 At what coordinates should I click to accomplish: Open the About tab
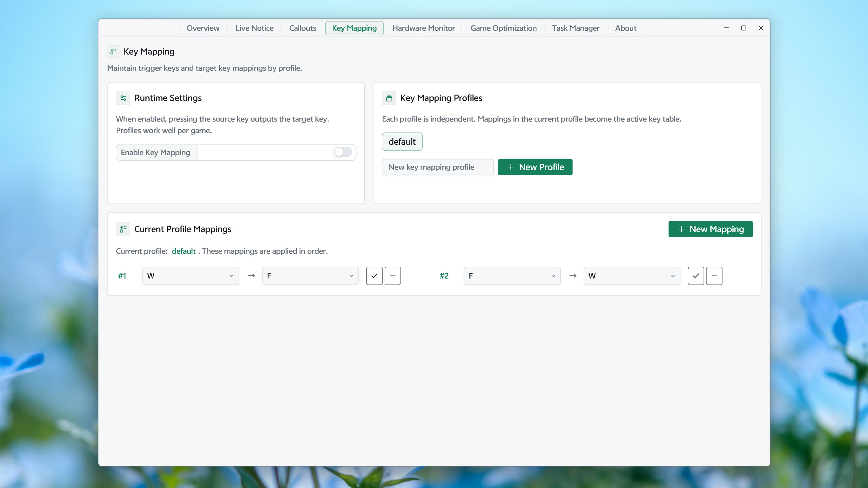pyautogui.click(x=625, y=28)
